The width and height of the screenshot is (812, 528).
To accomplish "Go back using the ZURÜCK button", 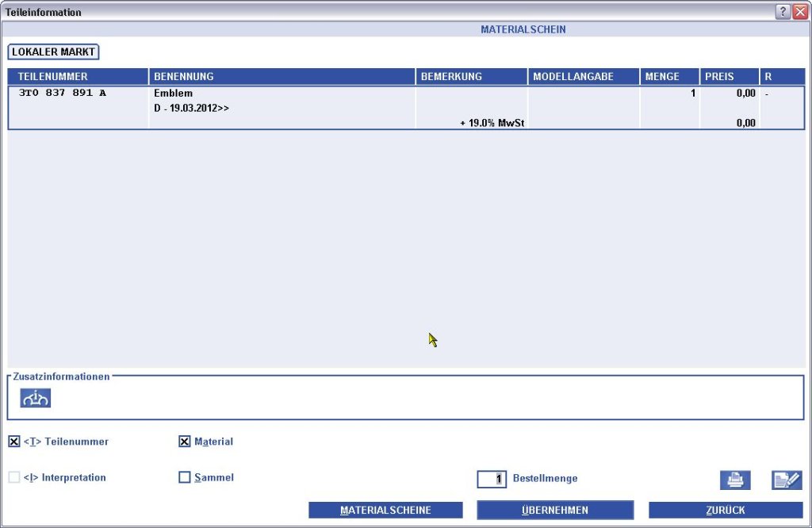I will (726, 510).
